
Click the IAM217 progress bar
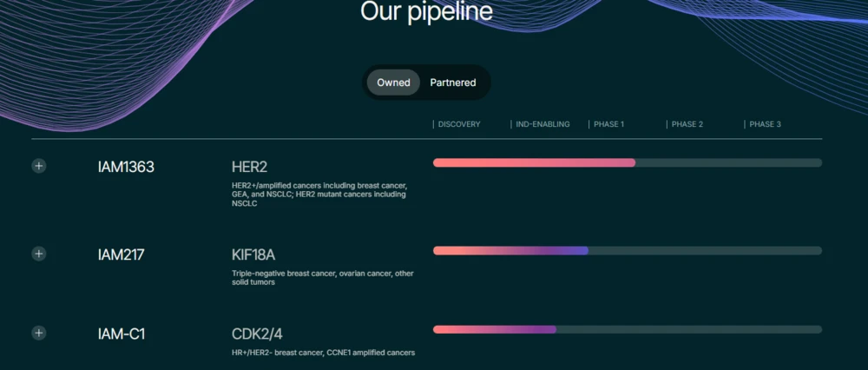[x=628, y=251]
